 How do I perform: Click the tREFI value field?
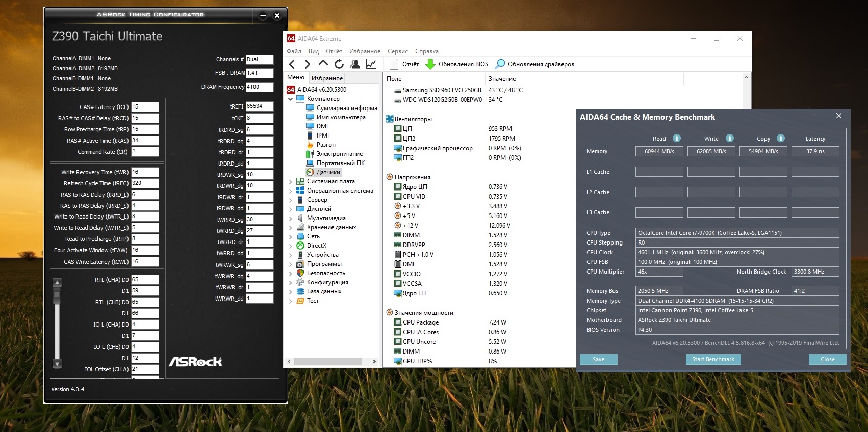pos(260,106)
